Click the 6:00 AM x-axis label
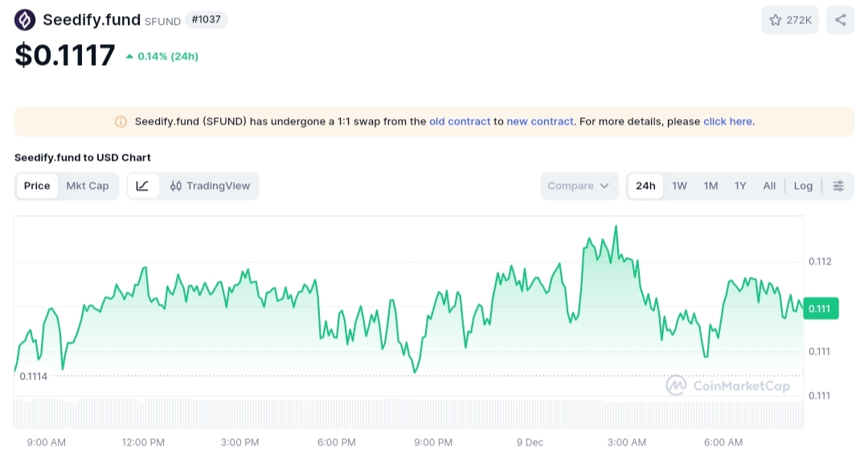This screenshot has height=460, width=868. point(723,442)
